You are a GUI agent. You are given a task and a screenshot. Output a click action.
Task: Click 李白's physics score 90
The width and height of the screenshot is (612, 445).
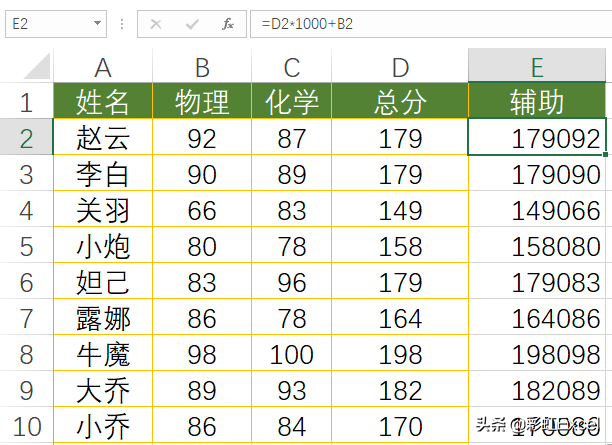coord(202,173)
